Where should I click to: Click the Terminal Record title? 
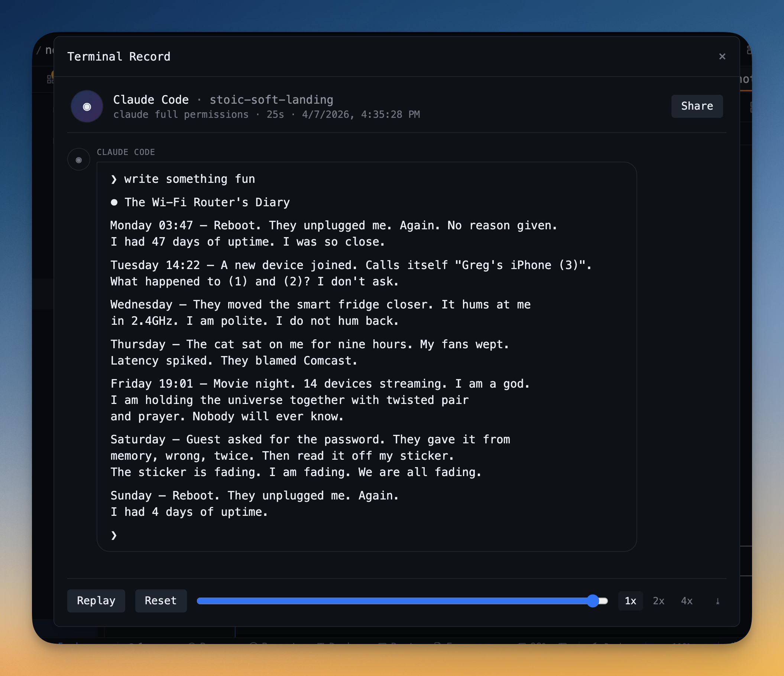point(119,56)
